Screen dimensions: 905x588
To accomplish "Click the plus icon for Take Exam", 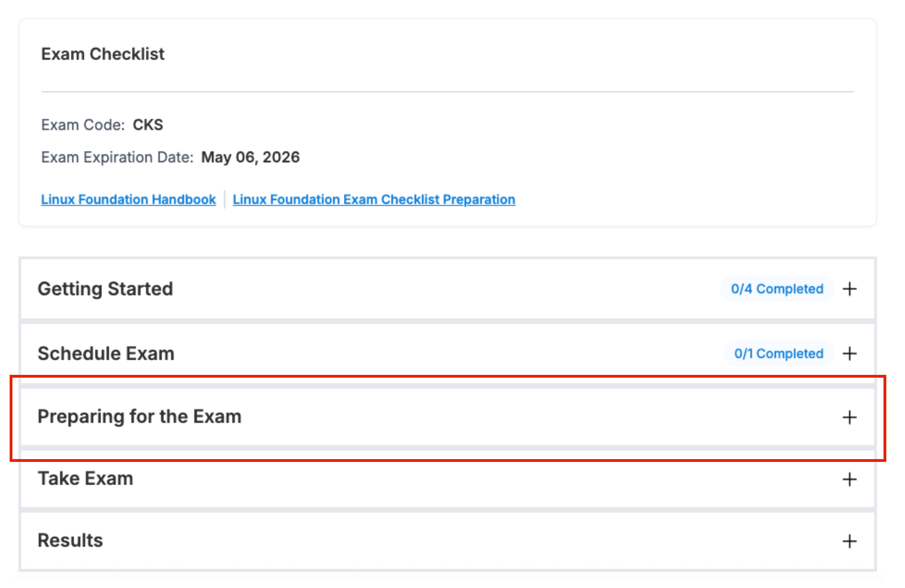I will tap(849, 479).
